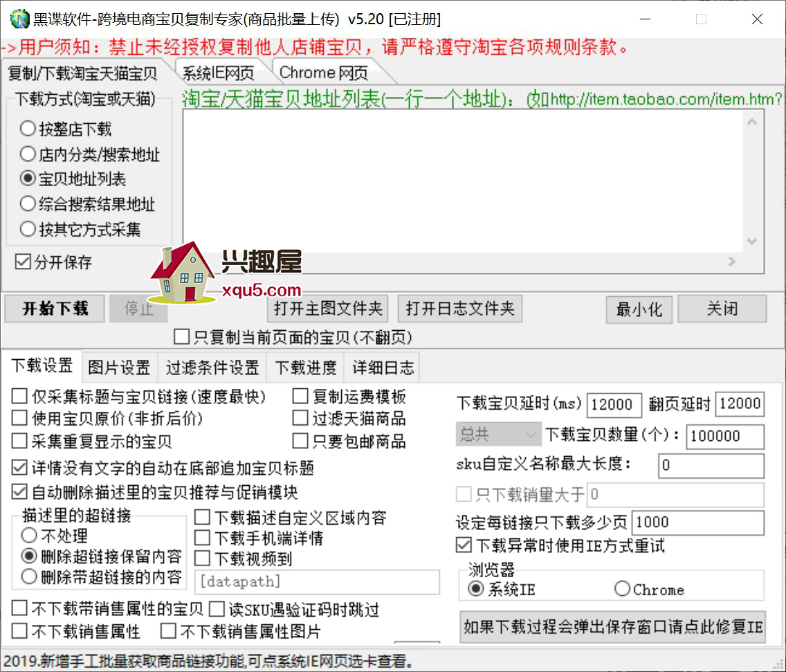Open 下载设置 settings tab
The image size is (786, 672).
pos(42,365)
